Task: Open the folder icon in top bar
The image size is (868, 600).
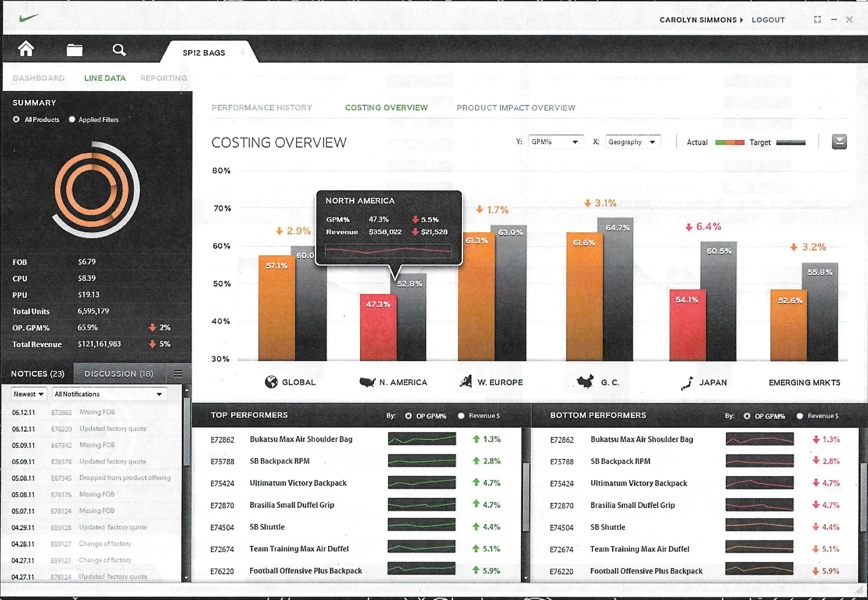Action: 74,50
